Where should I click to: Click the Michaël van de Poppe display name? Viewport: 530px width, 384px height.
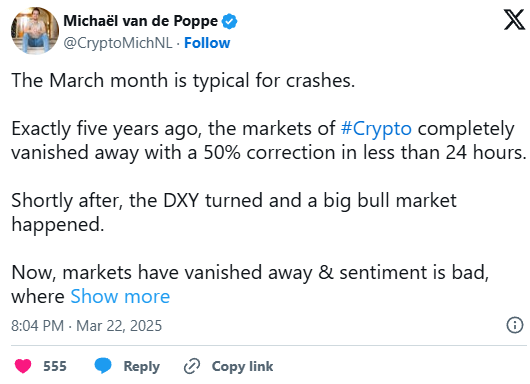tap(141, 21)
